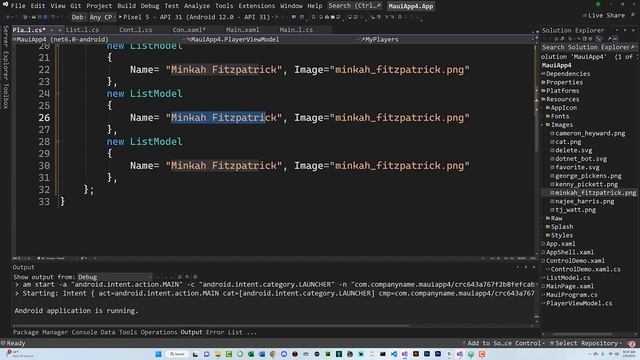Select the Properties folder in Solution Explorer

point(564,82)
